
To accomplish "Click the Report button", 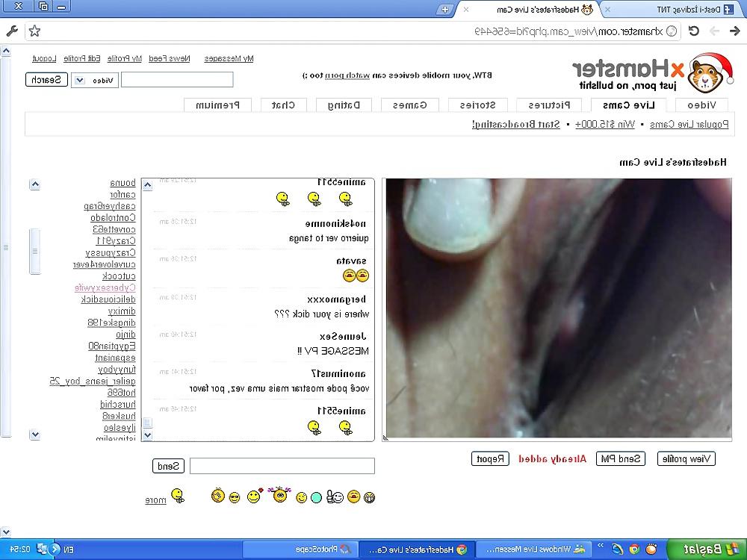I will [490, 458].
